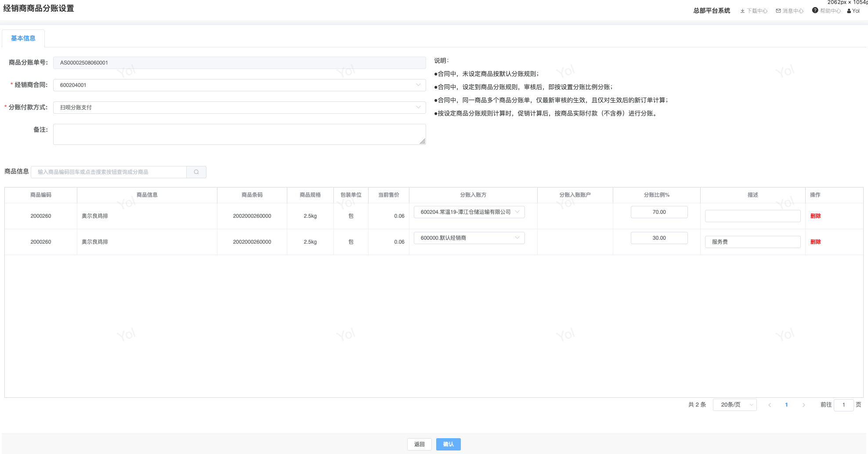Viewport: 868px width, 454px height.
Task: Edit the 70.00 分账比例 field
Action: tap(659, 212)
